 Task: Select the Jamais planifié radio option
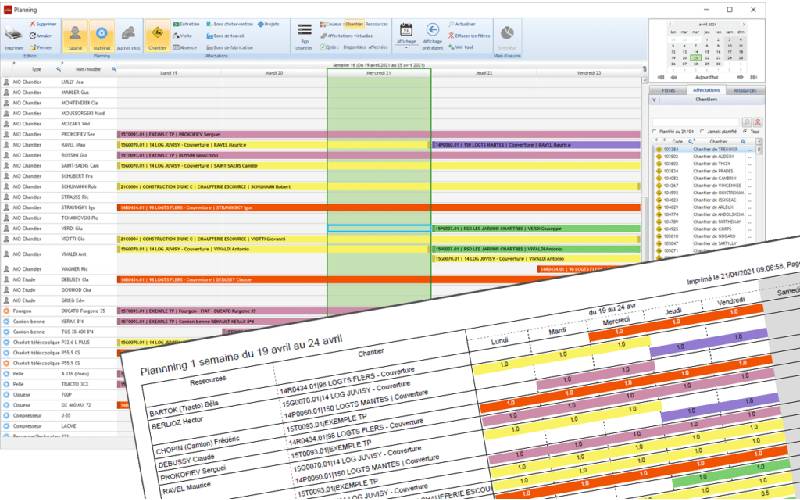[702, 131]
